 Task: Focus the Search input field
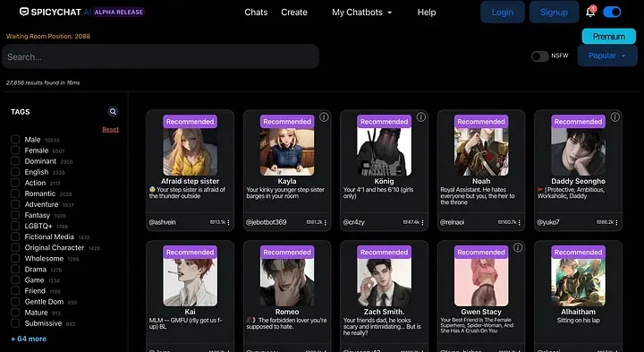[161, 56]
